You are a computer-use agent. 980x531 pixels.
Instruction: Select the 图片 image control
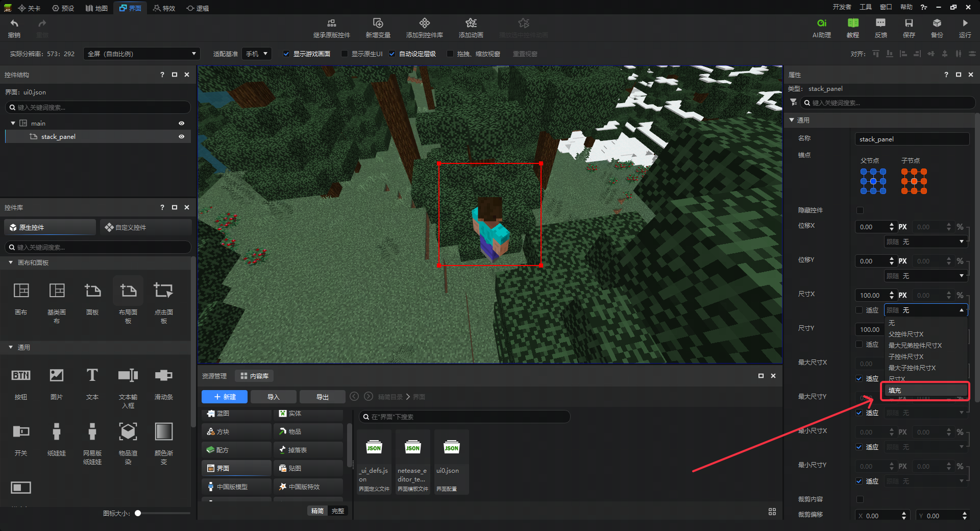57,375
